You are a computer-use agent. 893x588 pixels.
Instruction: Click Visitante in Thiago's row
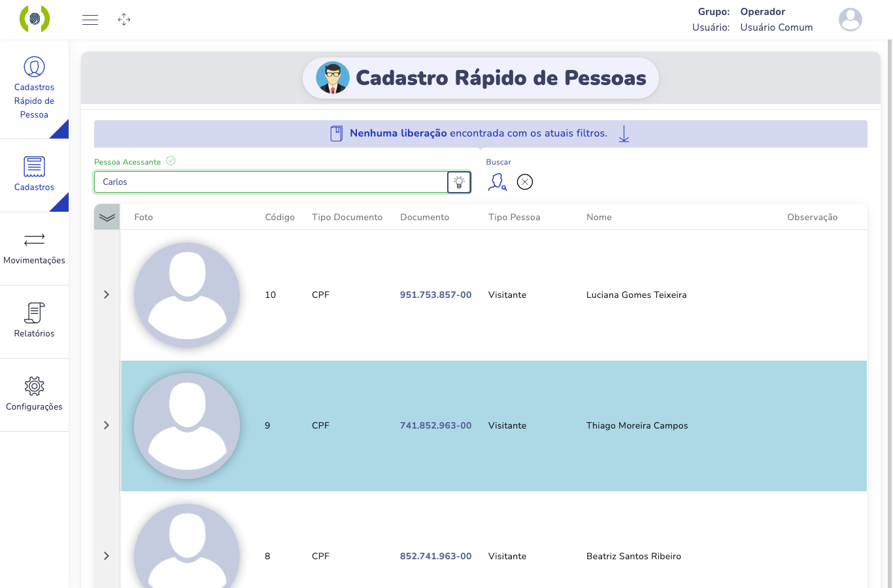[x=507, y=425]
